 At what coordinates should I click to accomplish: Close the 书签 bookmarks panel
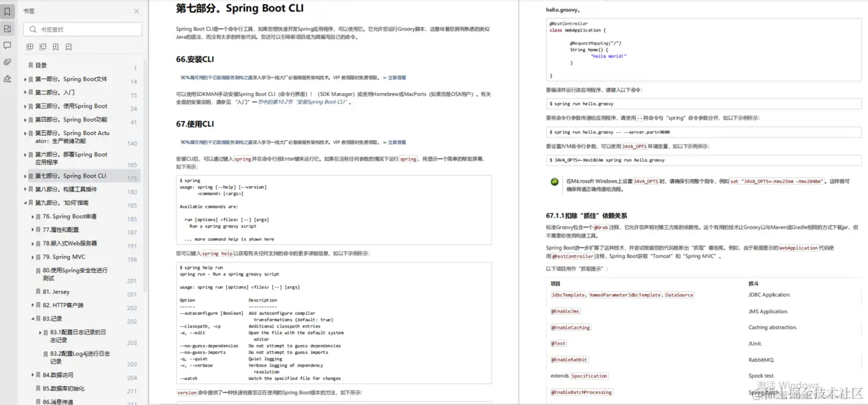136,11
